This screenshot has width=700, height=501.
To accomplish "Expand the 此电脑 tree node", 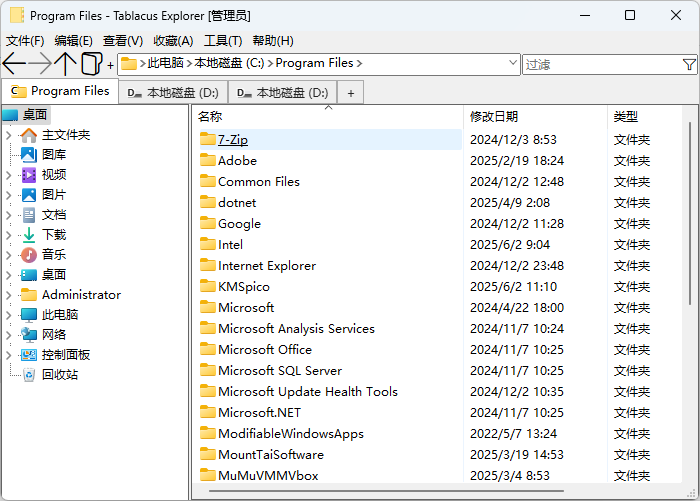I will pos(9,315).
